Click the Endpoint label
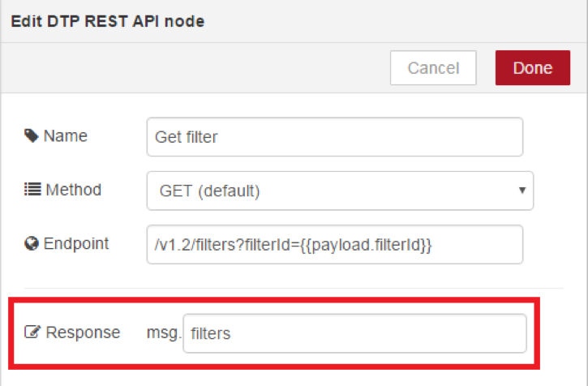Image resolution: width=588 pixels, height=386 pixels. (76, 244)
